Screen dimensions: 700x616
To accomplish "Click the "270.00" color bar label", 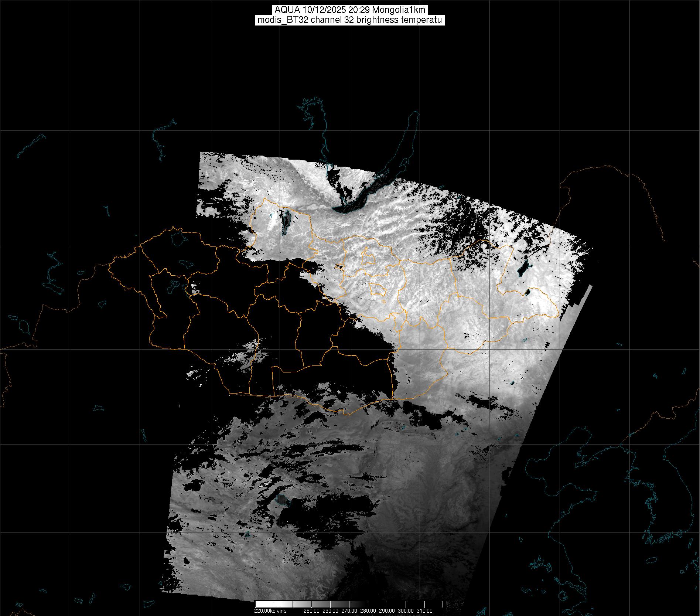I will (x=349, y=611).
